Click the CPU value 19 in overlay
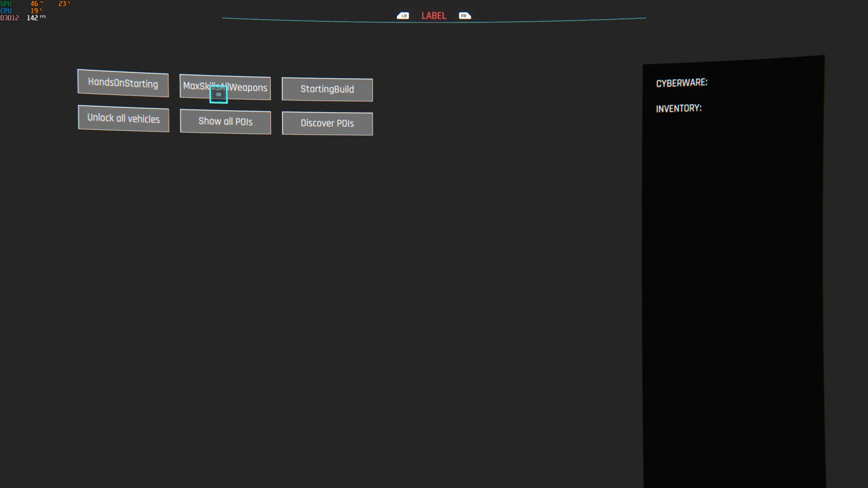The image size is (868, 488). pyautogui.click(x=34, y=11)
